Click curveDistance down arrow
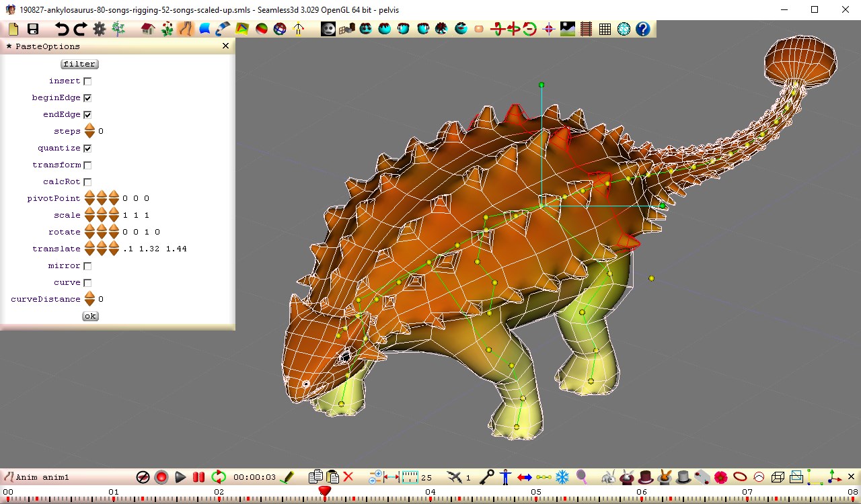 click(90, 302)
